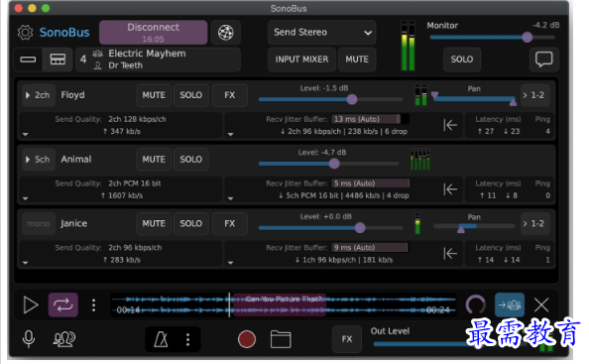Click the Electric Mayhem group name

147,54
